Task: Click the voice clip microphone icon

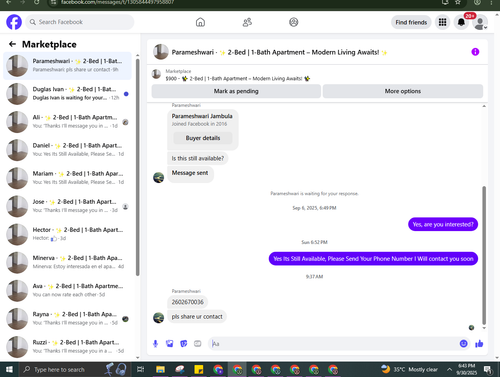Action: (155, 344)
